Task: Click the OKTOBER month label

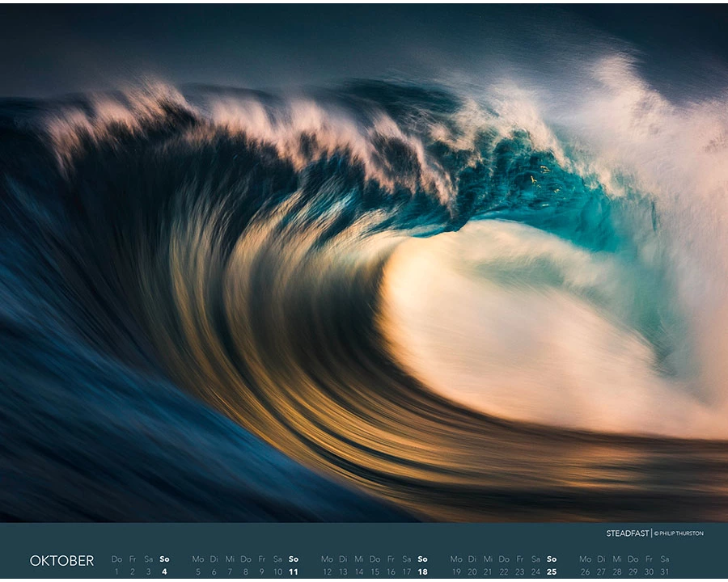Action: (x=61, y=560)
